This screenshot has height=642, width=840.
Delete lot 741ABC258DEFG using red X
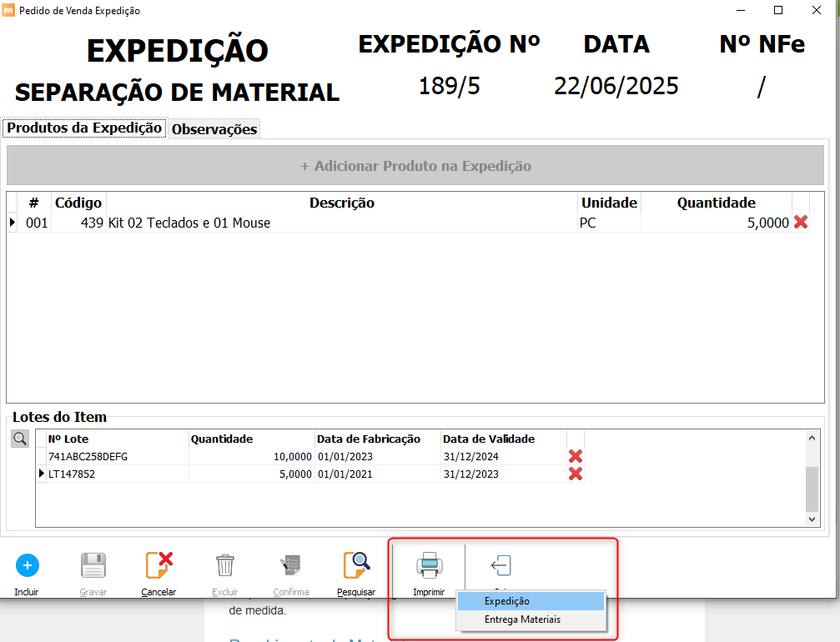coord(575,456)
